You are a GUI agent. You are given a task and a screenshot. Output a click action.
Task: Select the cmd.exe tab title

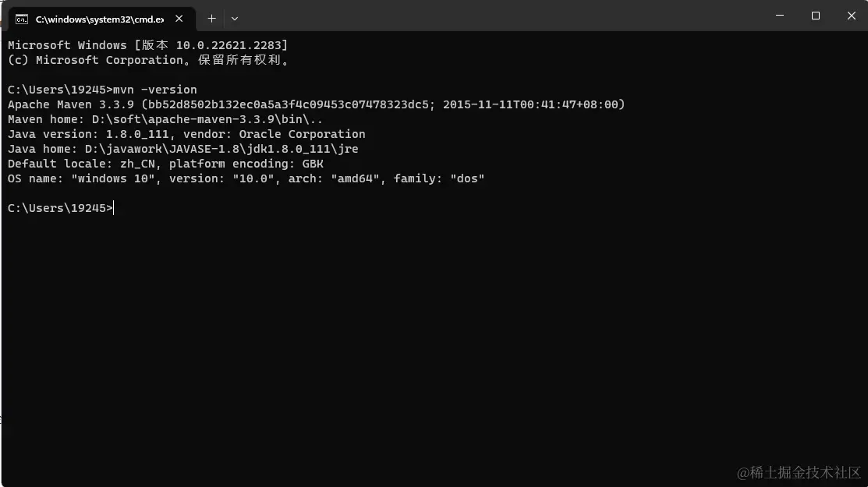tap(100, 19)
